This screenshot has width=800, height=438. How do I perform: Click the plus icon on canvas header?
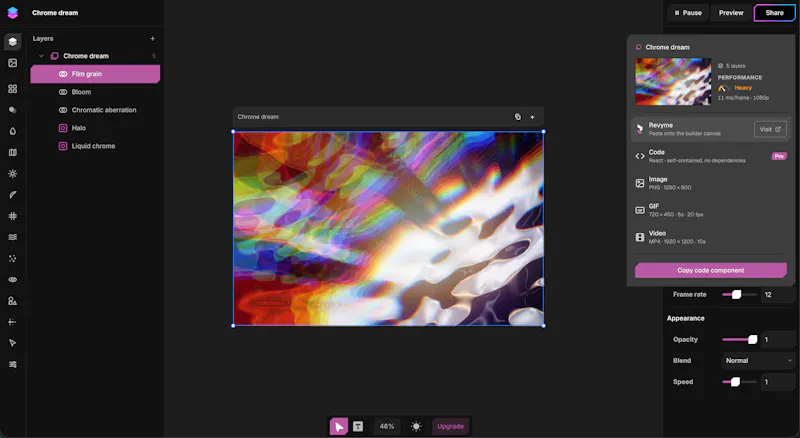[532, 117]
